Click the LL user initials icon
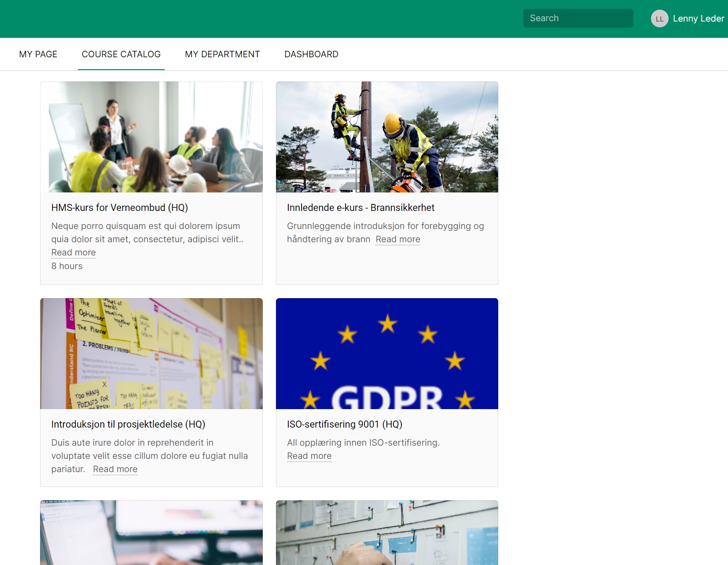The width and height of the screenshot is (728, 565). coord(659,18)
